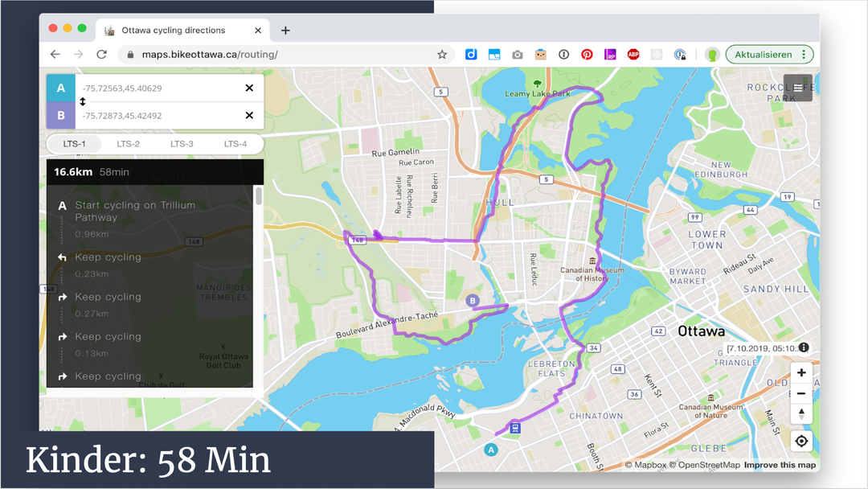
Task: Switch routing to LTS-3
Action: click(182, 143)
